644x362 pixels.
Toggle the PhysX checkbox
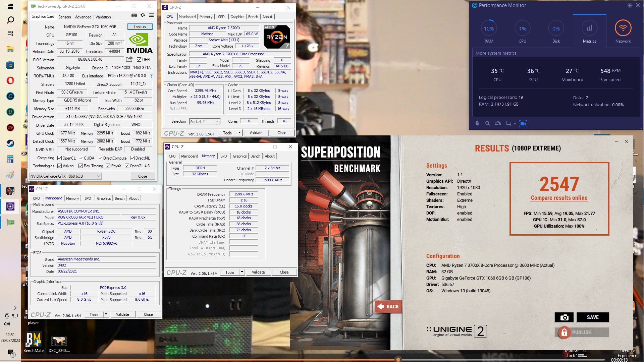tap(108, 166)
